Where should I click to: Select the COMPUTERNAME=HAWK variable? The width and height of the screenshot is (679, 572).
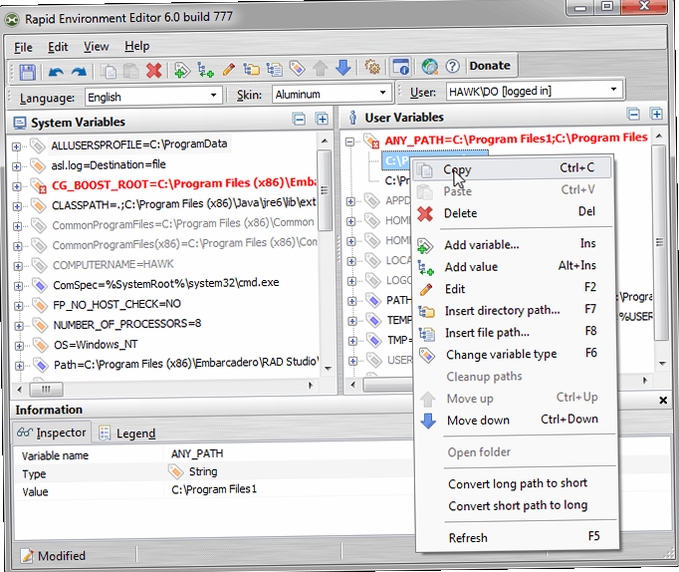point(113,264)
